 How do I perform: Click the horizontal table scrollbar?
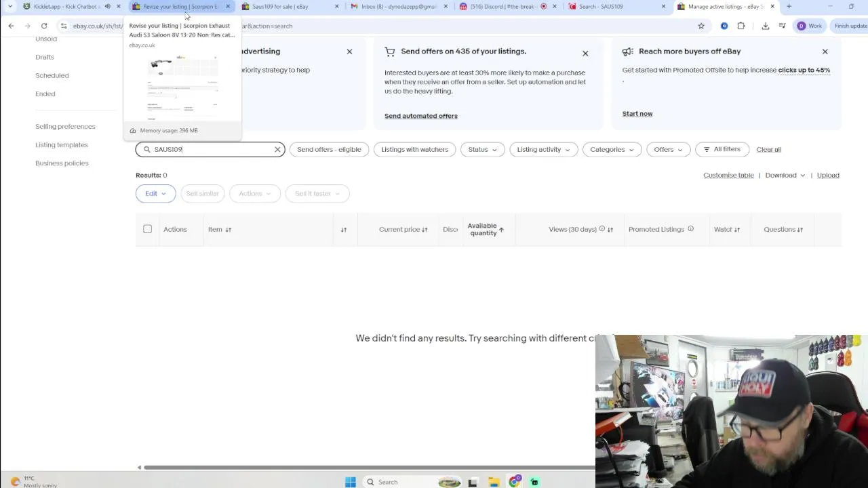point(370,468)
